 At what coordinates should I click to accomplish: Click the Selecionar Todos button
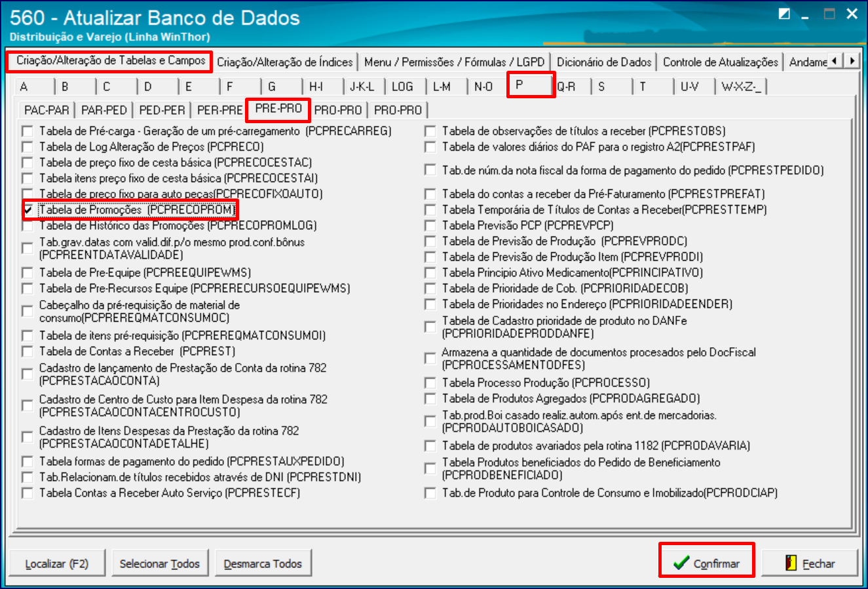tap(160, 561)
